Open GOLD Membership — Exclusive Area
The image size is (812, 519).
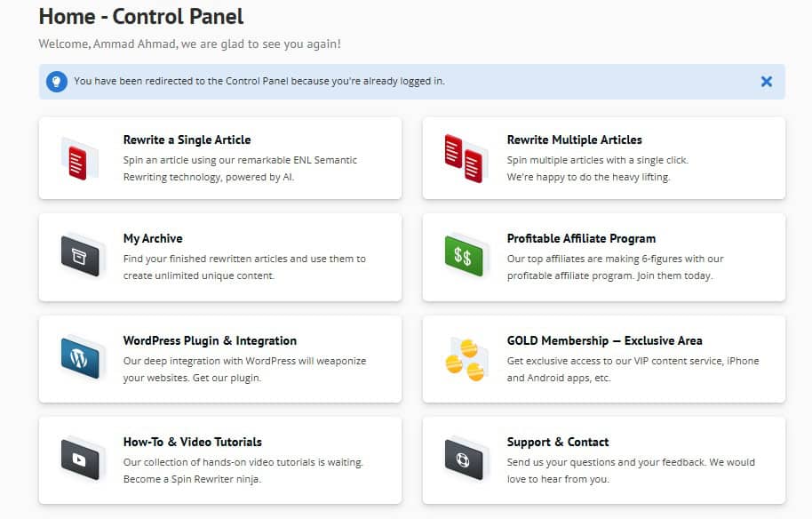click(604, 340)
